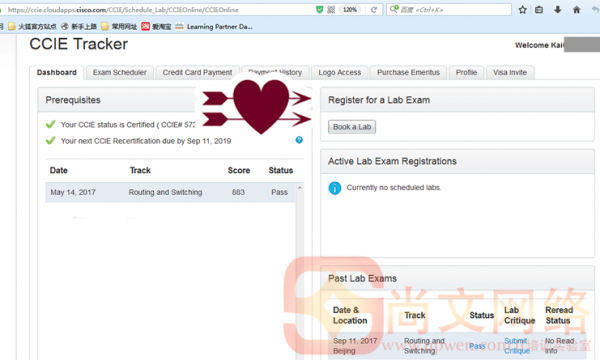Reload the page with refresh icon
The width and height of the screenshot is (600, 360).
coord(374,10)
